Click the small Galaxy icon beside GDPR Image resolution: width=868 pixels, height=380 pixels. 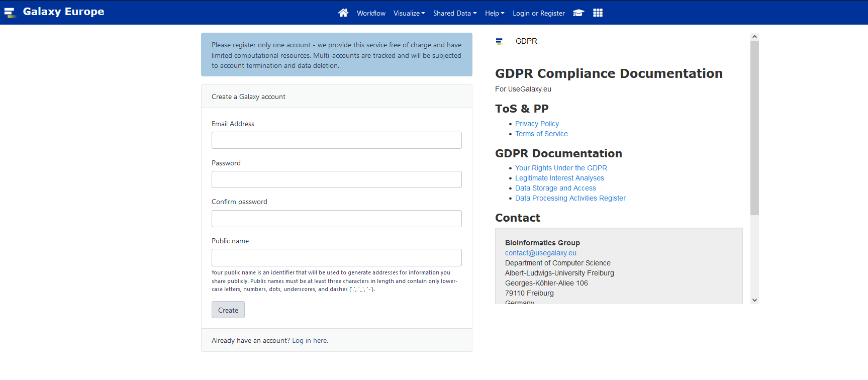[499, 41]
